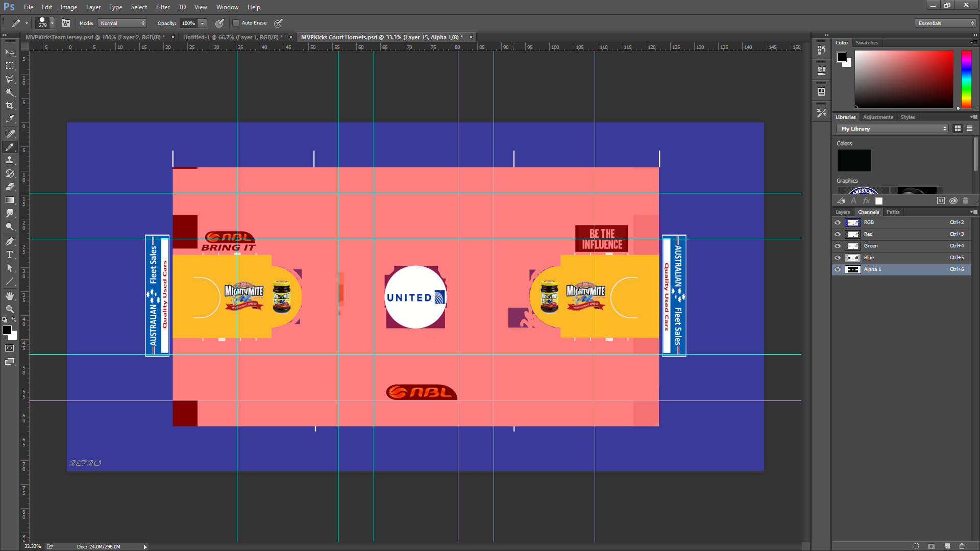980x551 pixels.
Task: Select the Smudge tool
Action: 10,213
